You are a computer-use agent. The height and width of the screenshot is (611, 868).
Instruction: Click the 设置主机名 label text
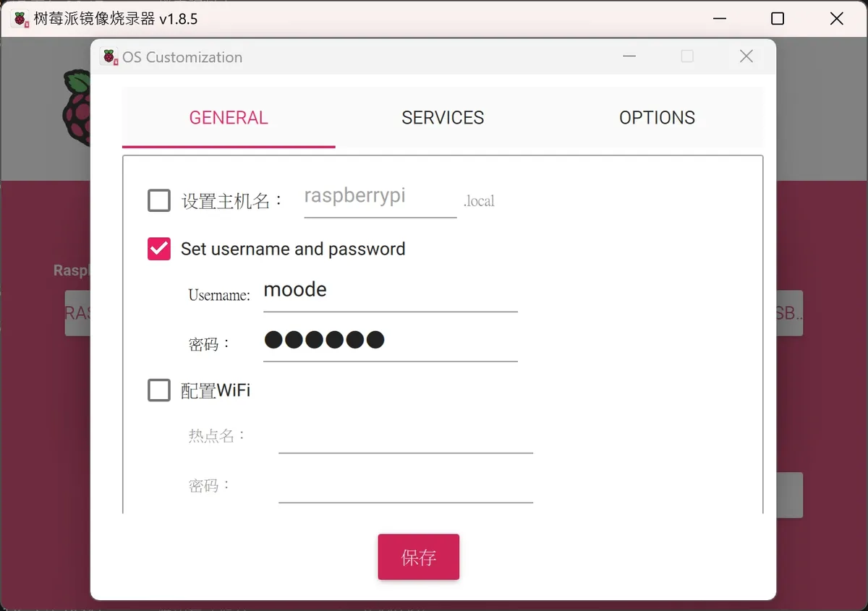(233, 201)
